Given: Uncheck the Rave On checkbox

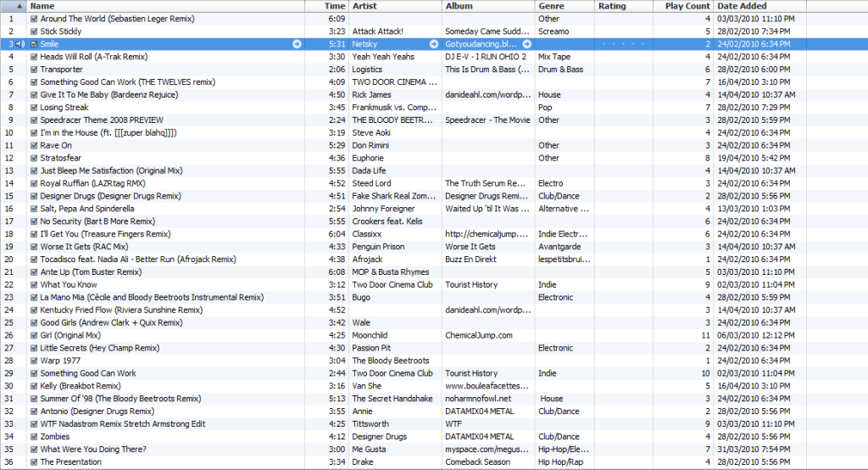Looking at the screenshot, I should coord(34,145).
